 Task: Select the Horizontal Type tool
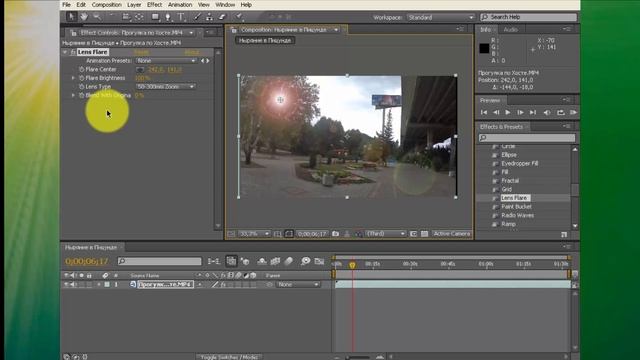181,17
